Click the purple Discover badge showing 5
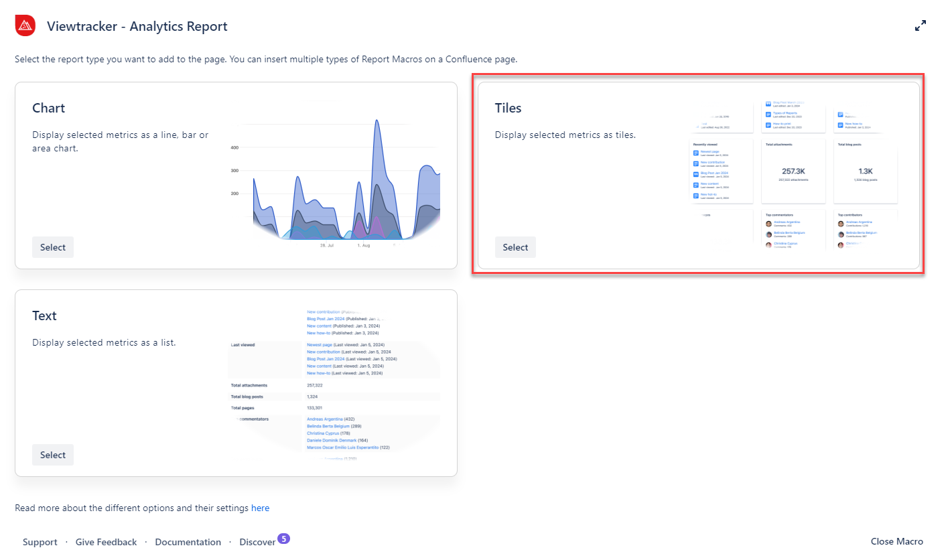Screen dimensions: 944x560 coord(283,538)
